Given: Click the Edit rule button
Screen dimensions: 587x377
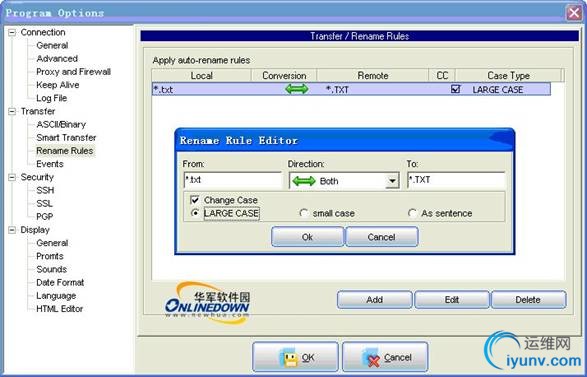Looking at the screenshot, I should (451, 300).
